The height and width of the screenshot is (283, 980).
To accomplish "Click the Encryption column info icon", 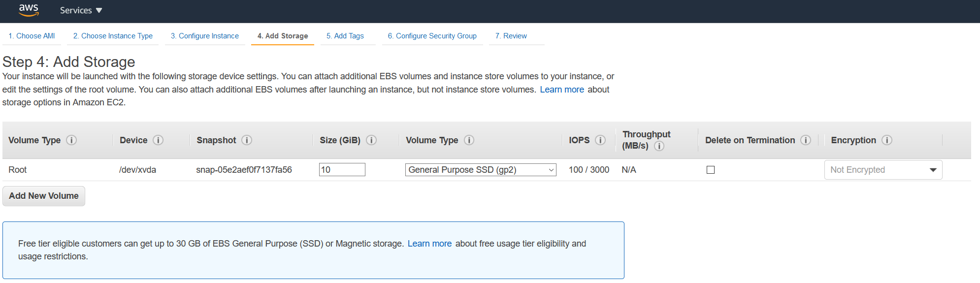I will point(887,140).
